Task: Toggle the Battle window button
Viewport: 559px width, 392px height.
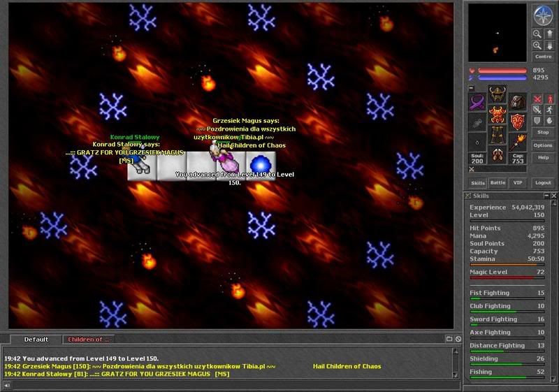Action: 498,182
